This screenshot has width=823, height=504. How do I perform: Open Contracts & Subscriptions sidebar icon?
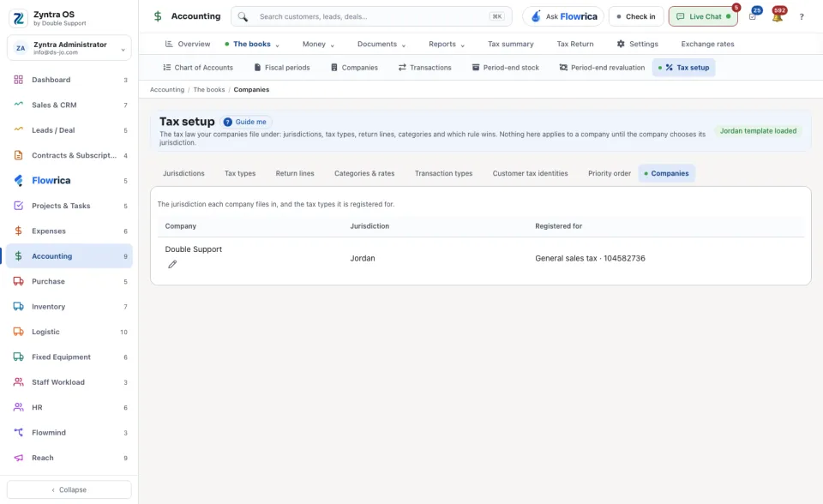18,155
